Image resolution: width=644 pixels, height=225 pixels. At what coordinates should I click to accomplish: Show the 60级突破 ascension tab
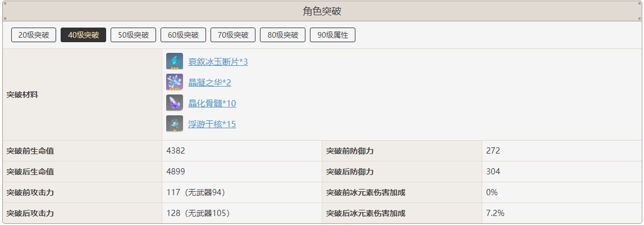tap(183, 35)
